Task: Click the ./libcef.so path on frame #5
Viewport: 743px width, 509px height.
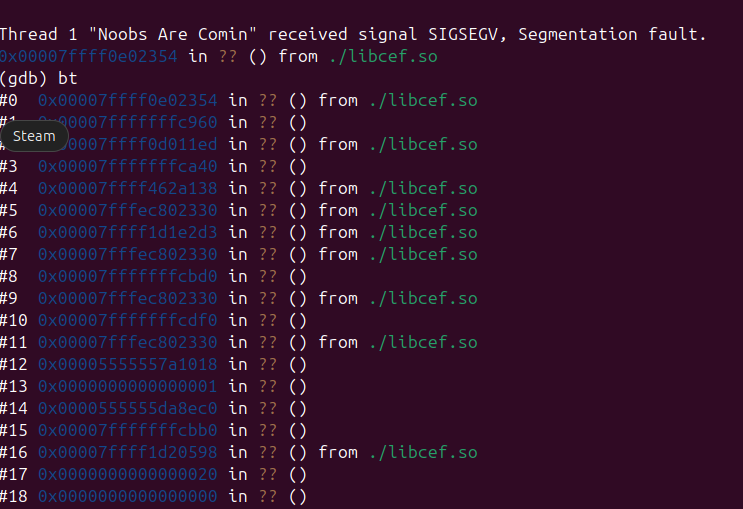Action: click(x=423, y=210)
